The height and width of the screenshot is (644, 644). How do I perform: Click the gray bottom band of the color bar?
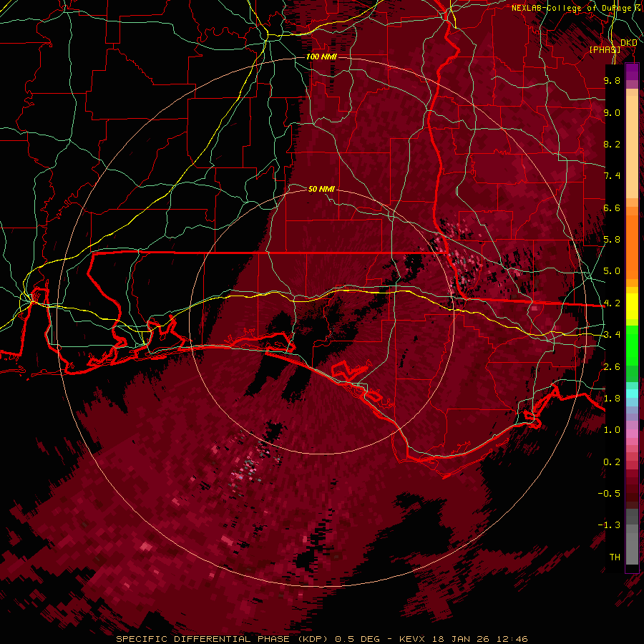pyautogui.click(x=632, y=543)
